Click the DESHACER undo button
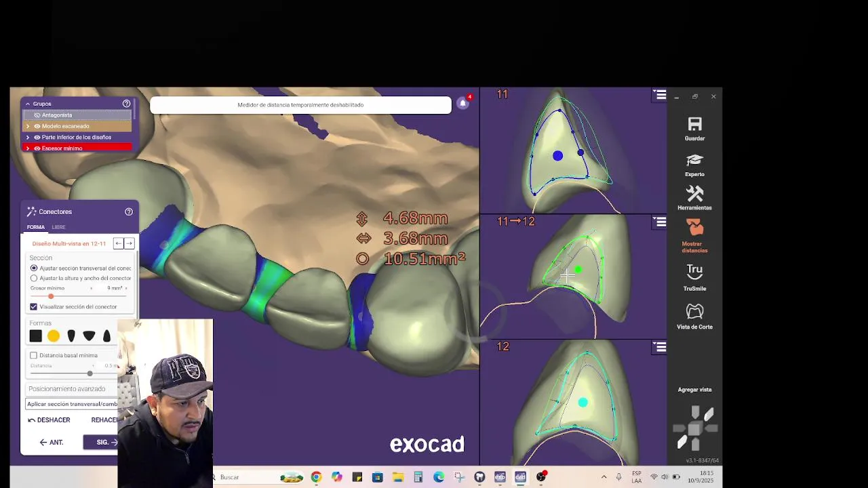 50,420
